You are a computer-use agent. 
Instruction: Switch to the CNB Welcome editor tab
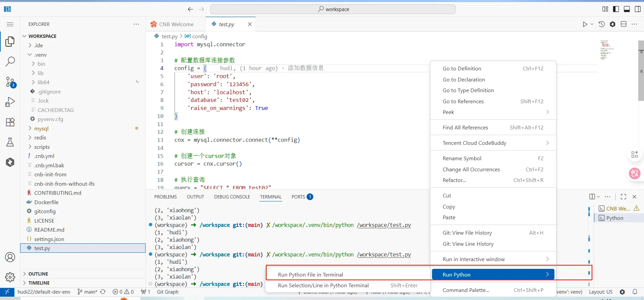tap(176, 24)
